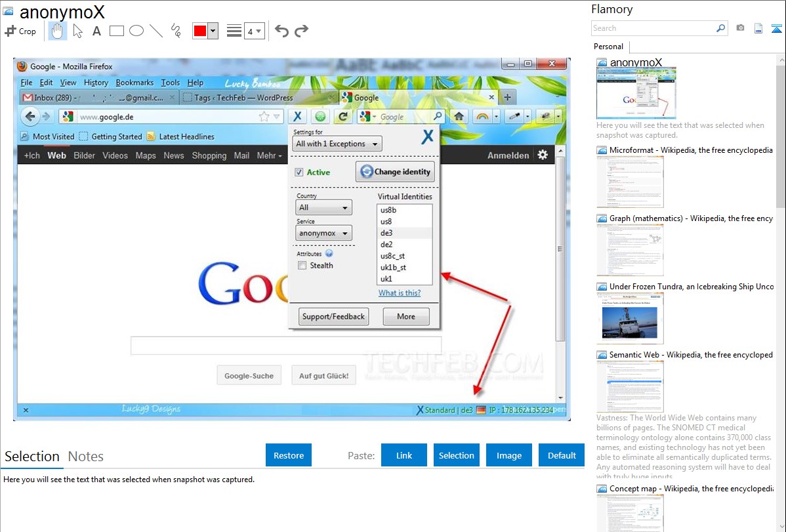Activate the hand pan tool
The image size is (786, 532).
click(x=58, y=31)
